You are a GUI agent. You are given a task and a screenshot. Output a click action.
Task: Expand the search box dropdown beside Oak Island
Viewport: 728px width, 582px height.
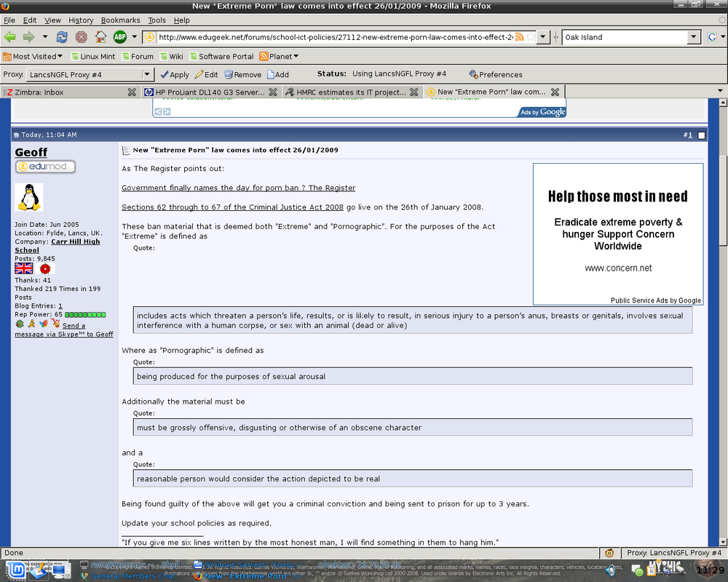[x=694, y=37]
